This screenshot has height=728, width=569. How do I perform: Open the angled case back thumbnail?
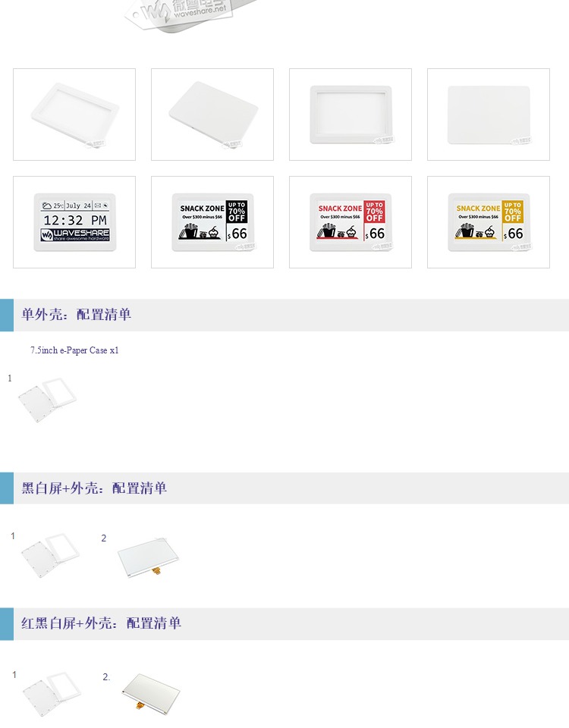click(212, 115)
